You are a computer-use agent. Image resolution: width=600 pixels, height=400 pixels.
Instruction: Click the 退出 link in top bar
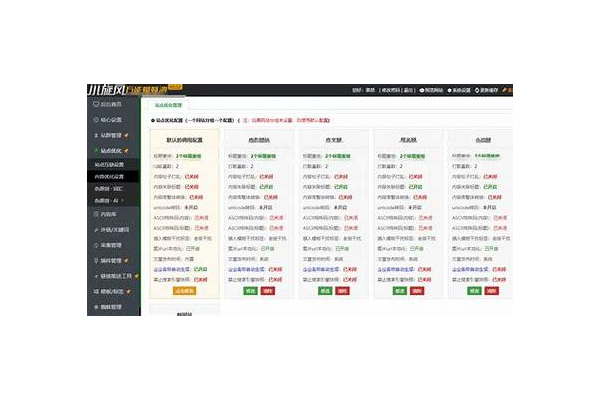click(407, 89)
